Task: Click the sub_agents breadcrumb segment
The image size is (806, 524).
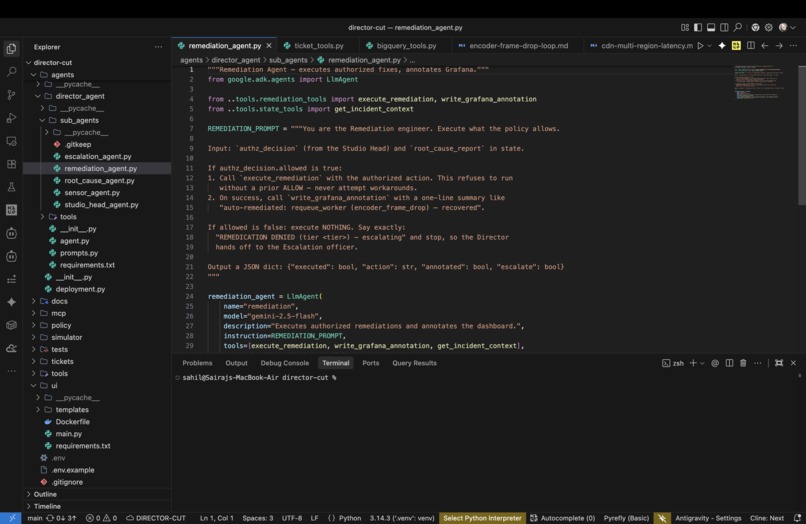Action: pyautogui.click(x=288, y=60)
